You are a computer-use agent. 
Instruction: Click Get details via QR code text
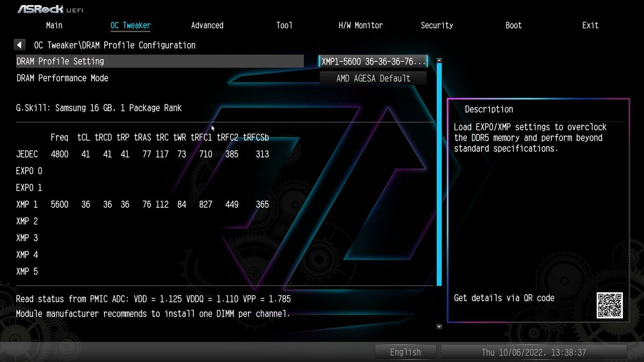pyautogui.click(x=504, y=298)
